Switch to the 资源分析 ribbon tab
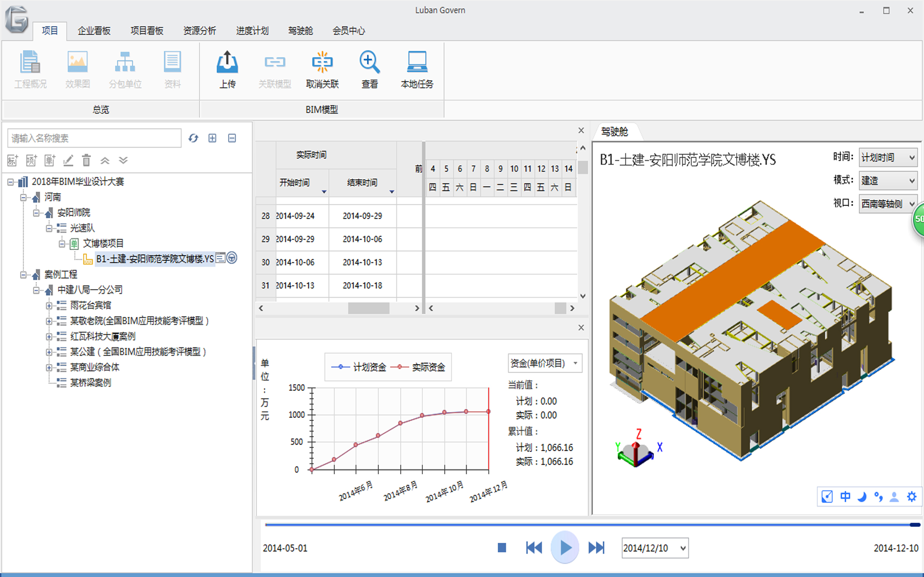The width and height of the screenshot is (924, 577). [x=200, y=31]
